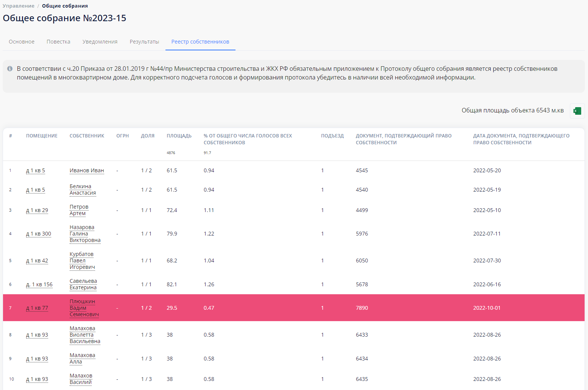
Task: Click date 2022-05-19
Action: coord(487,190)
